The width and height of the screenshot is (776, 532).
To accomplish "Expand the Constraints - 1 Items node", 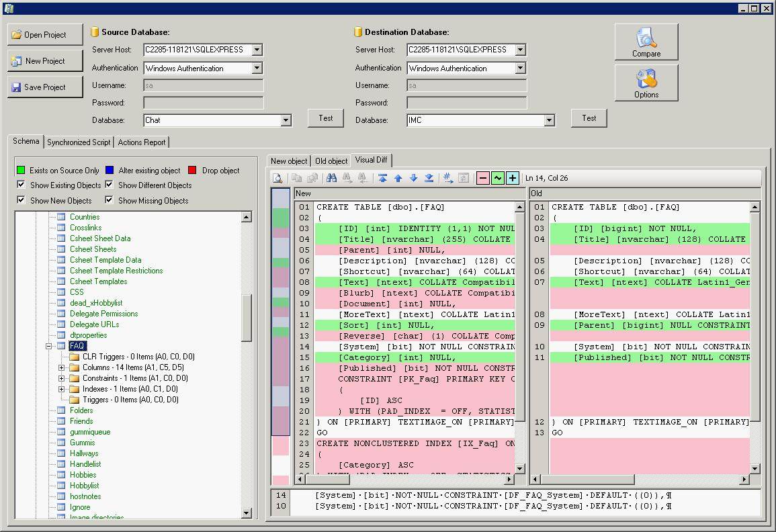I will pos(61,378).
